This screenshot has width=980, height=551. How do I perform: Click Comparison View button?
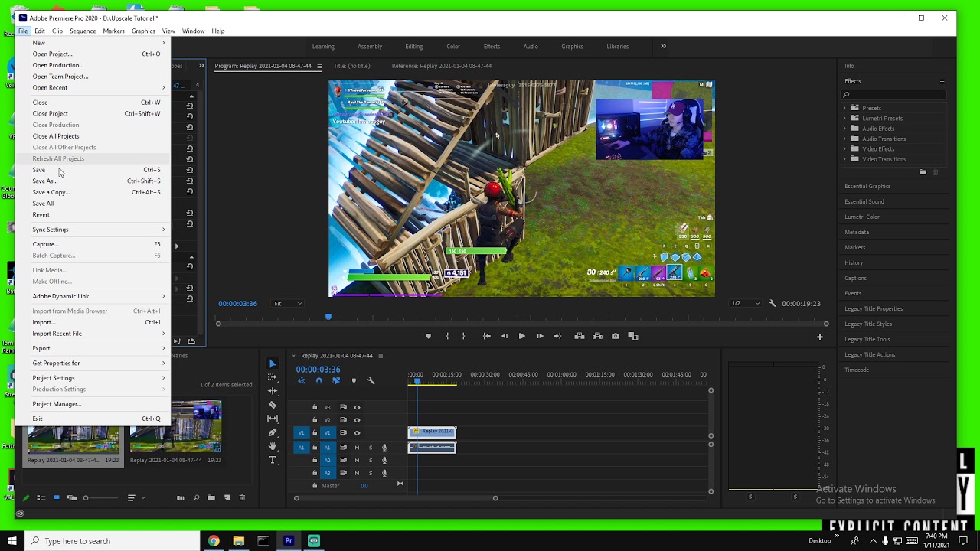coord(633,336)
